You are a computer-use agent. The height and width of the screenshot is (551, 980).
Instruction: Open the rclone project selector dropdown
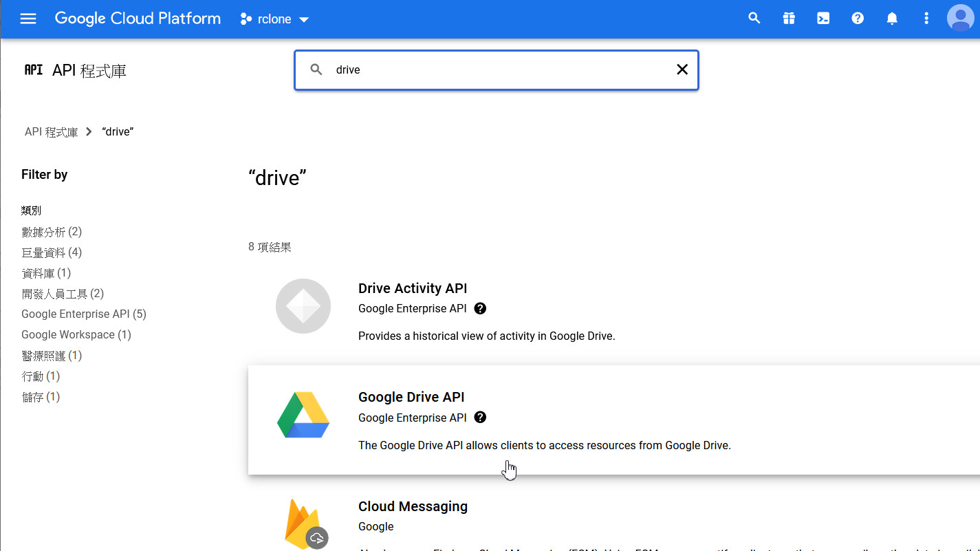[274, 19]
